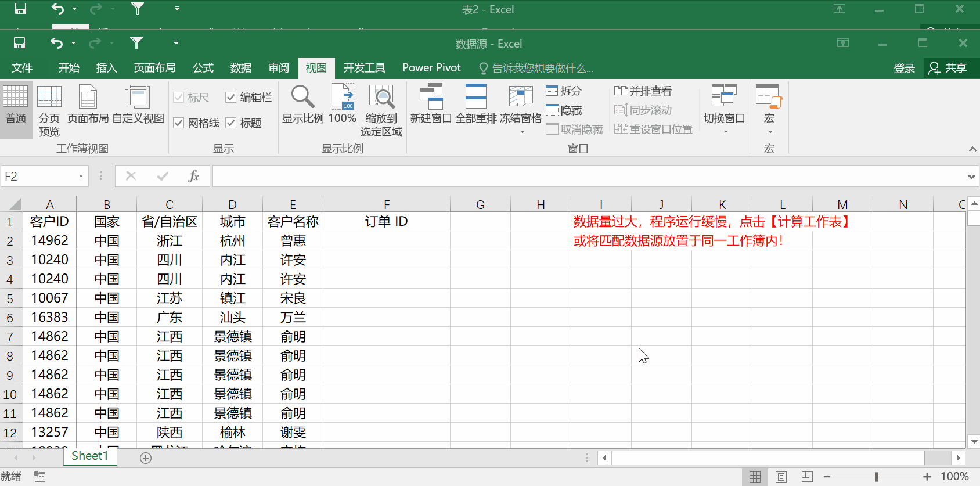Click the 告诉我您想要做什么 search box
The image size is (980, 486).
pos(536,69)
